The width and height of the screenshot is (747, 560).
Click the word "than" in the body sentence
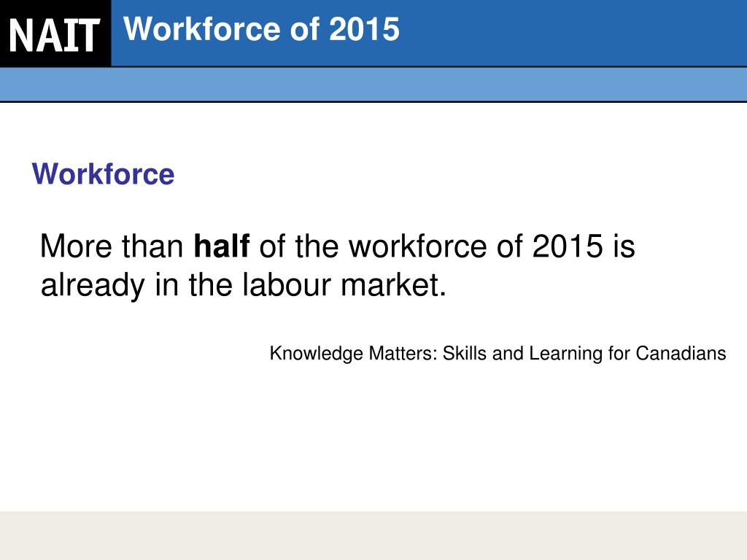click(152, 246)
